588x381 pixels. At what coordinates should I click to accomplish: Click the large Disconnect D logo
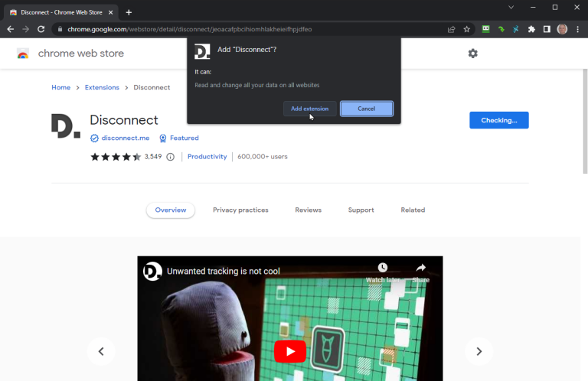coord(66,126)
